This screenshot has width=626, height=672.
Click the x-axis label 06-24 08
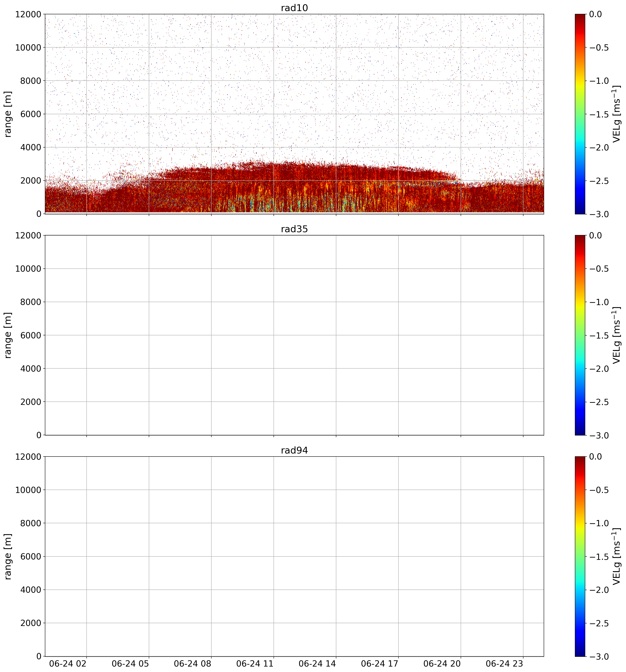point(192,664)
